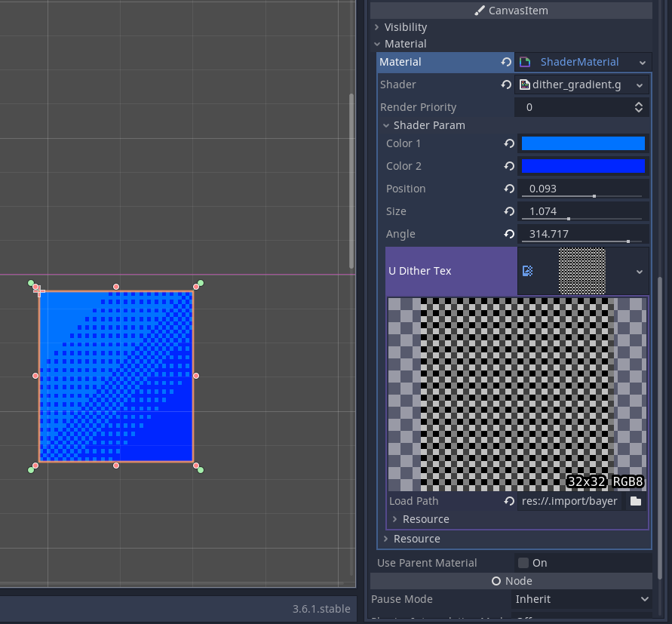Open the U Dither Tex texture dropdown arrow
Image resolution: width=672 pixels, height=624 pixels.
[639, 271]
